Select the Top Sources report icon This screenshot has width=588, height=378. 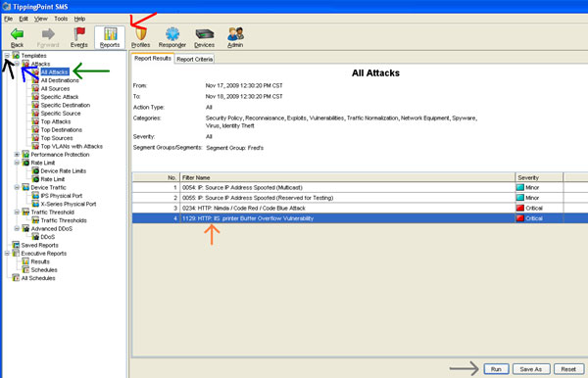[x=35, y=138]
